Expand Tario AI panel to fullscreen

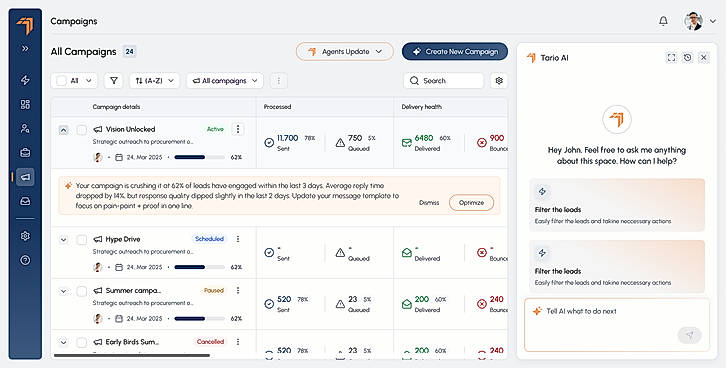[671, 57]
